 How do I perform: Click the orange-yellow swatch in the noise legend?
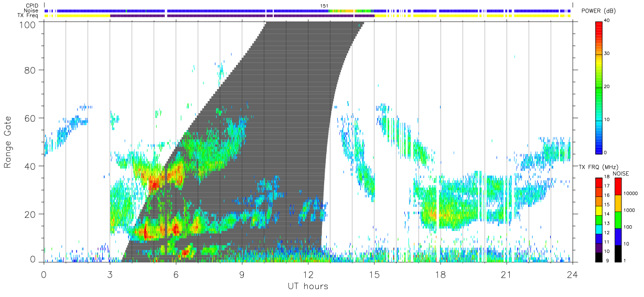[617, 203]
